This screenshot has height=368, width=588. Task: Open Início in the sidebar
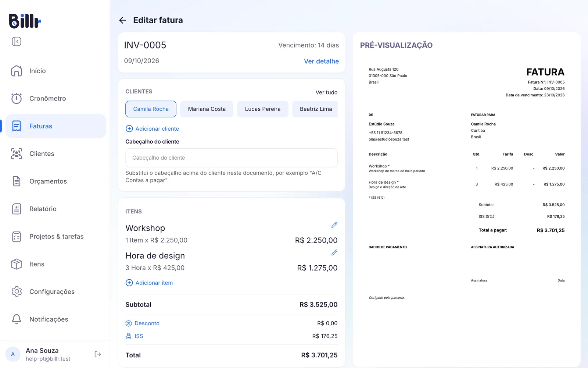[x=56, y=71]
